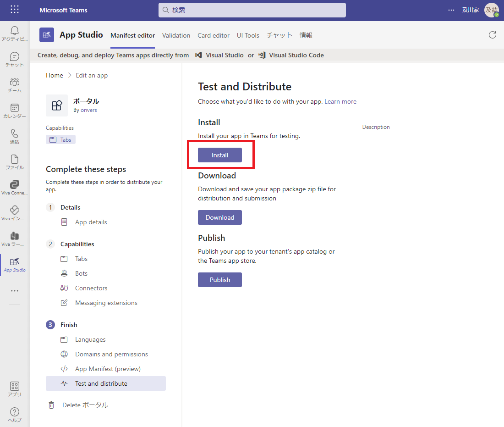Click the Publish button
504x427 pixels.
pos(220,280)
